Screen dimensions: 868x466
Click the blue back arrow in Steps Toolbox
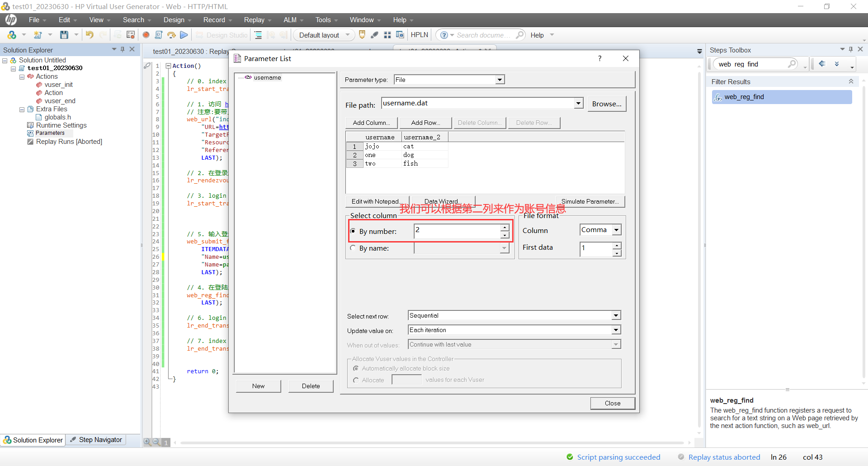click(x=822, y=64)
